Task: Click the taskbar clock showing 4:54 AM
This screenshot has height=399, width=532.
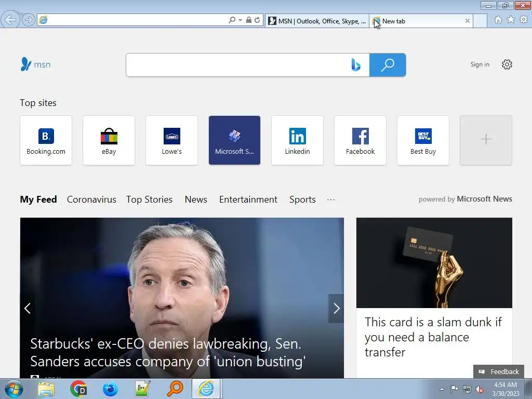Action: [x=506, y=389]
